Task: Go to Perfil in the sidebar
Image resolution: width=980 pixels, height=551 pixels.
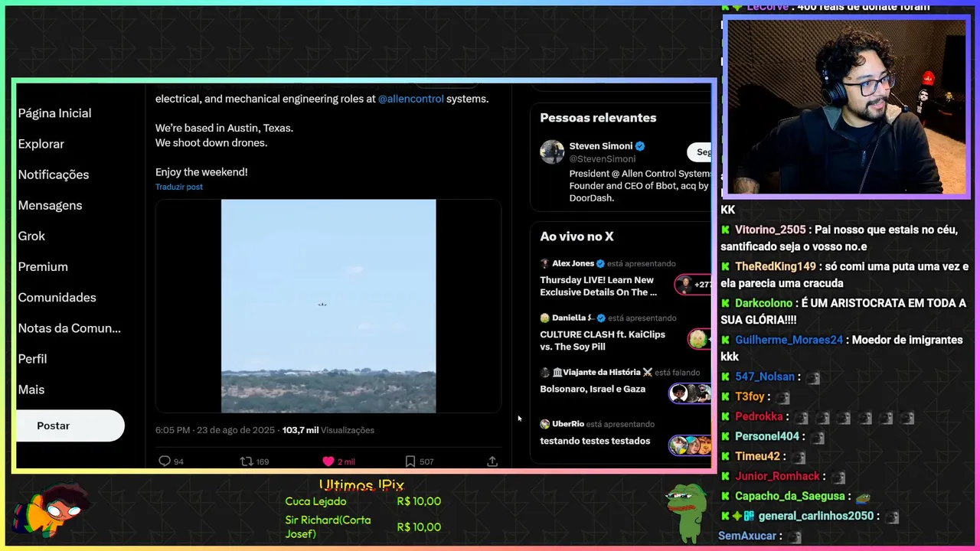Action: (x=32, y=358)
